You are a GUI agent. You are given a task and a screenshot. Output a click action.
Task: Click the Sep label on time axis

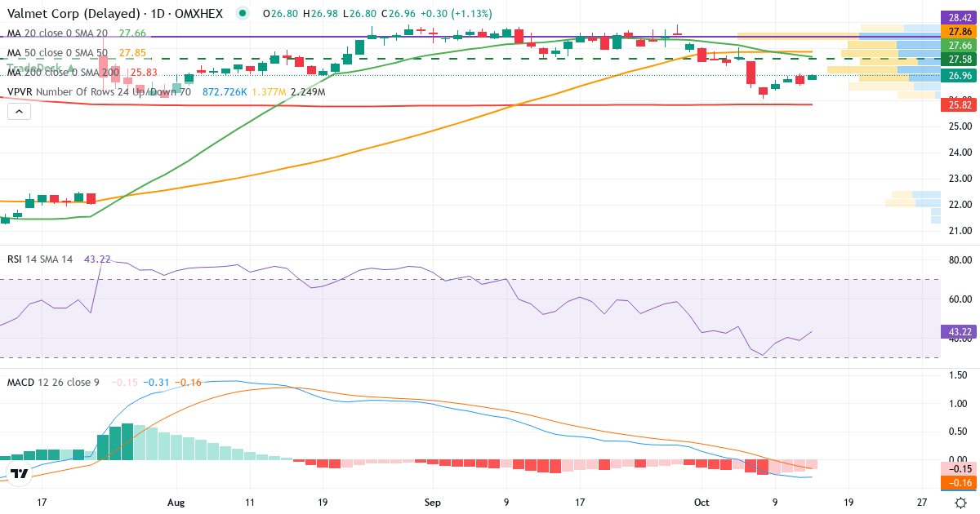click(x=433, y=503)
